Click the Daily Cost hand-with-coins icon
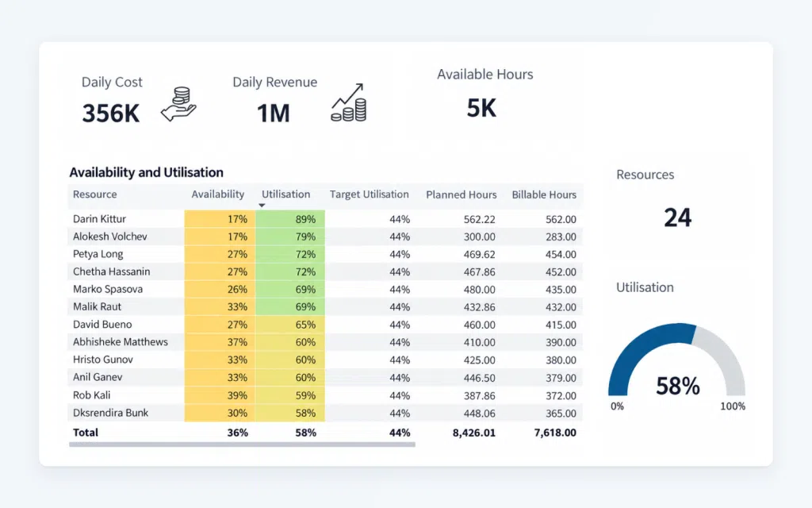 [178, 104]
